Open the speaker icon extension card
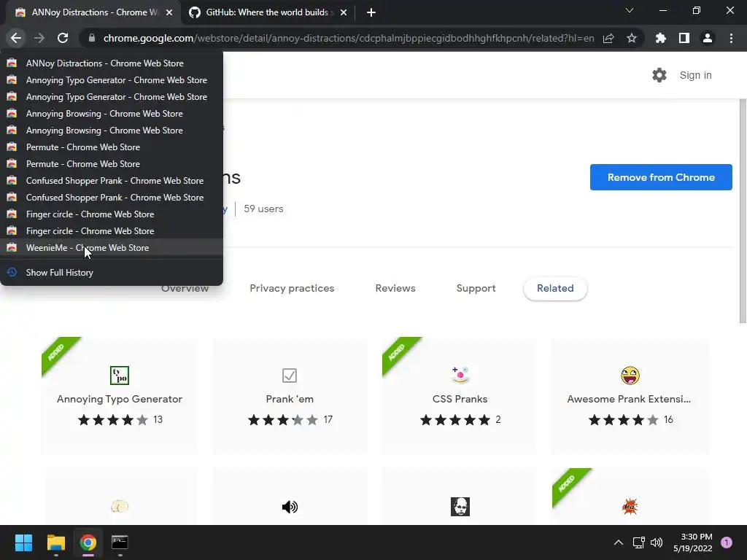The image size is (747, 560). tap(290, 507)
